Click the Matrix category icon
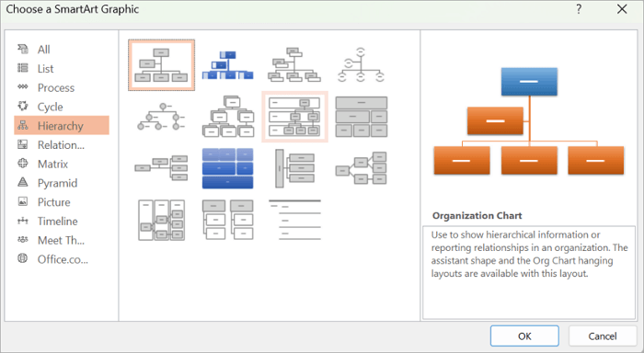The height and width of the screenshot is (353, 644). (x=23, y=163)
